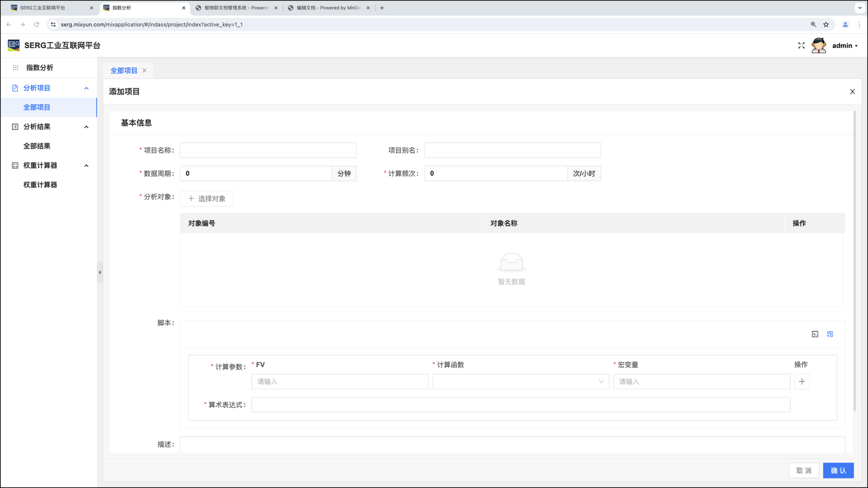Click the admin user avatar icon

pos(819,46)
